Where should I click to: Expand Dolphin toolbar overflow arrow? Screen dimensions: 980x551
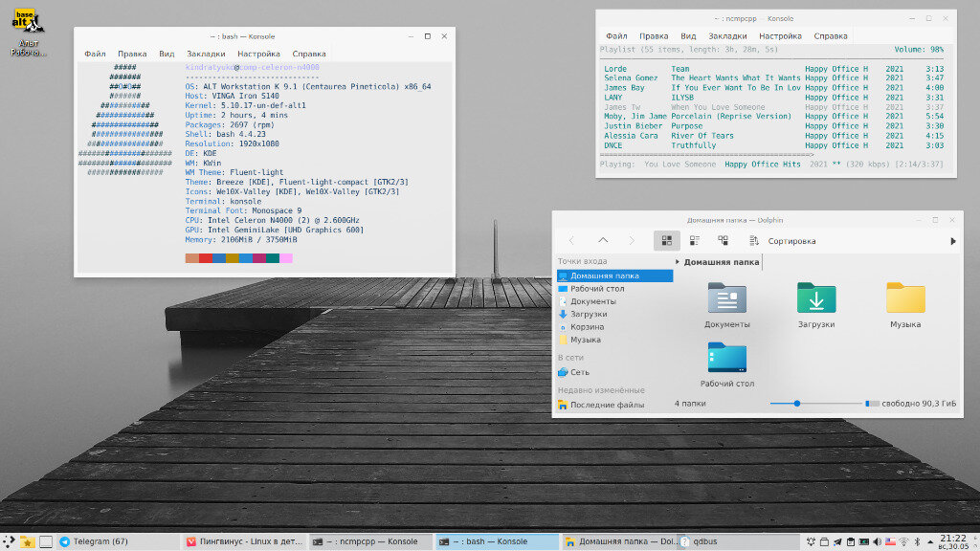[952, 241]
